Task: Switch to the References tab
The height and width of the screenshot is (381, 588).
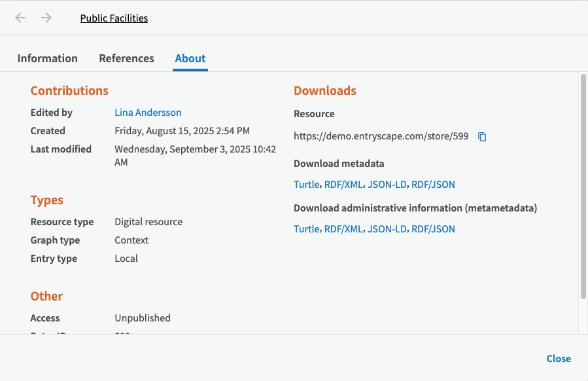Action: 126,58
